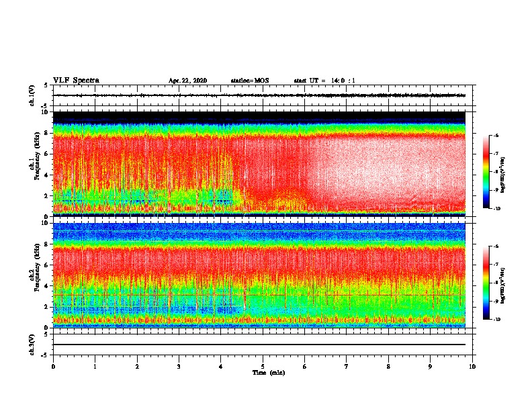The image size is (532, 411).
Task: Click the ch.2 color scale bar
Action: [x=486, y=283]
